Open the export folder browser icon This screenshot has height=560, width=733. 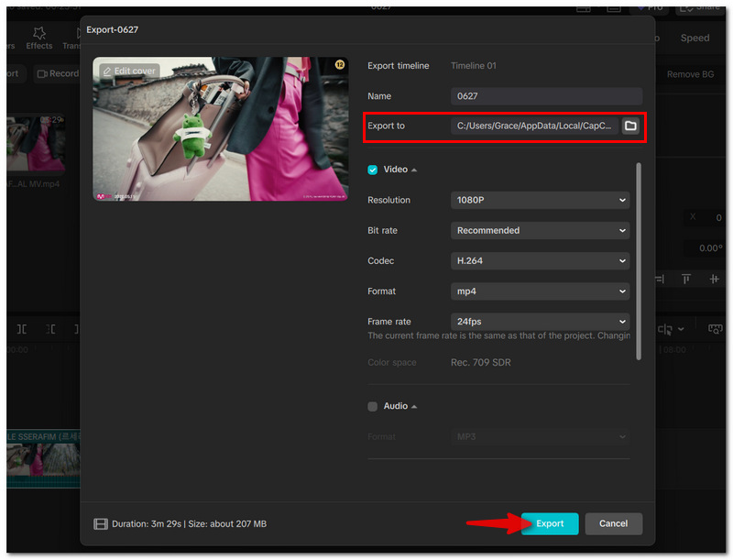630,126
